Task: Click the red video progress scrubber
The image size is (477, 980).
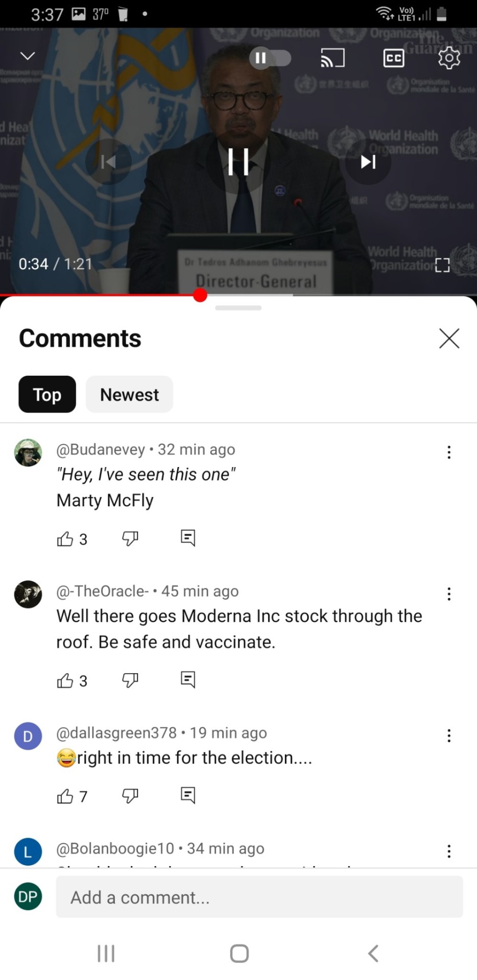Action: click(x=200, y=295)
